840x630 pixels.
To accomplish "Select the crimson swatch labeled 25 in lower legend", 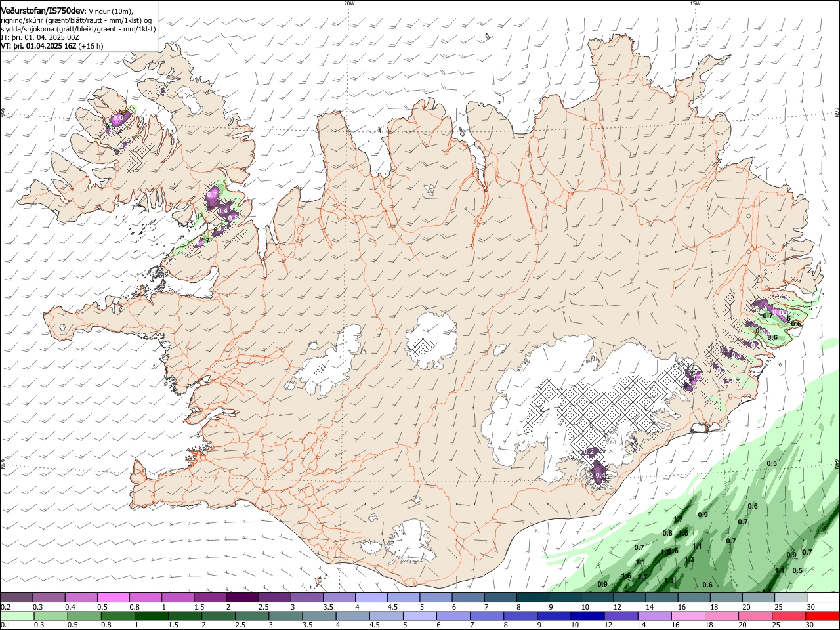I will [787, 616].
